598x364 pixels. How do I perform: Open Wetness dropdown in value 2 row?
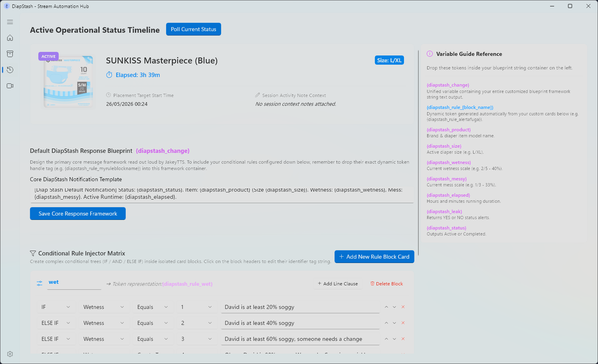point(104,323)
